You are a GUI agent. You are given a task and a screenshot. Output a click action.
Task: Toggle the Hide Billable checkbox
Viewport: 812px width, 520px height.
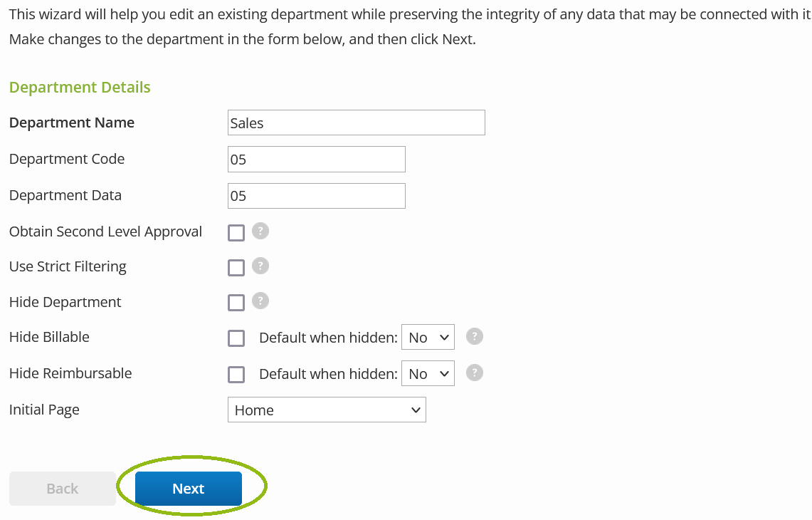[x=236, y=338]
